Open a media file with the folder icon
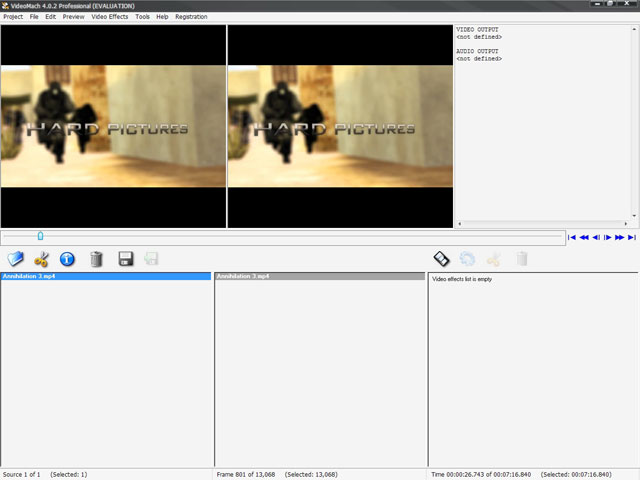The height and width of the screenshot is (480, 640). pos(16,258)
